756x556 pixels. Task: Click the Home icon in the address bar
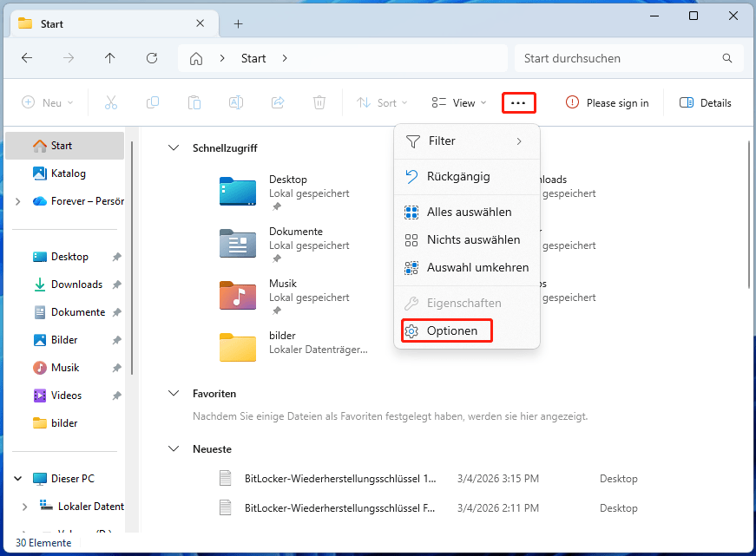tap(197, 58)
